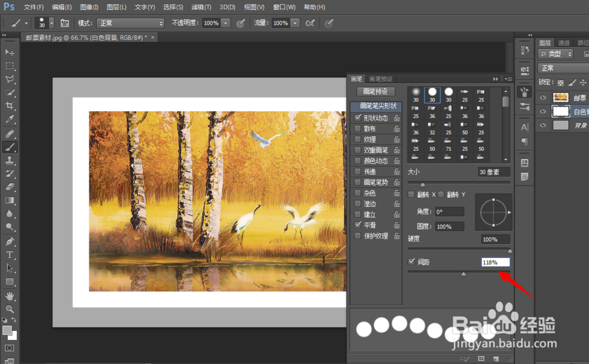Select the Horizontal Type tool
Viewport: 589px width, 364px height.
[x=10, y=254]
